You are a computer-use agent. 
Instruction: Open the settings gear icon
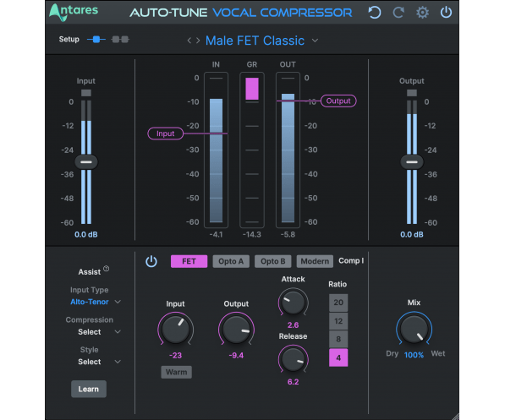(x=422, y=13)
